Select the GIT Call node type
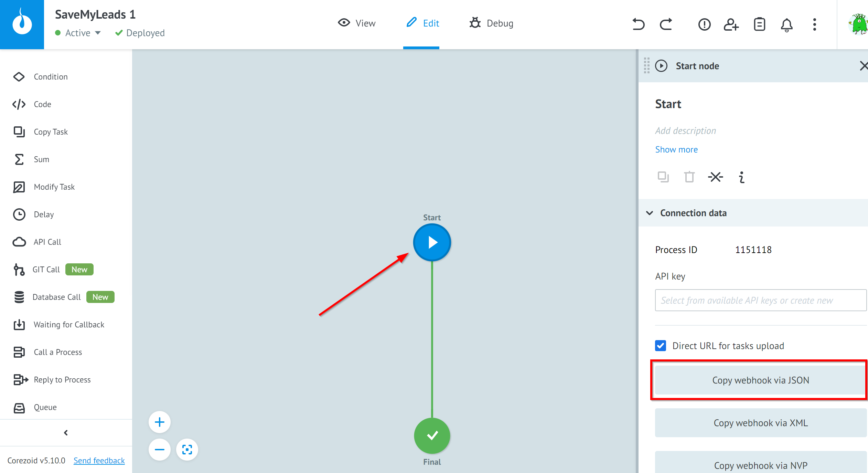Image resolution: width=868 pixels, height=473 pixels. 46,269
